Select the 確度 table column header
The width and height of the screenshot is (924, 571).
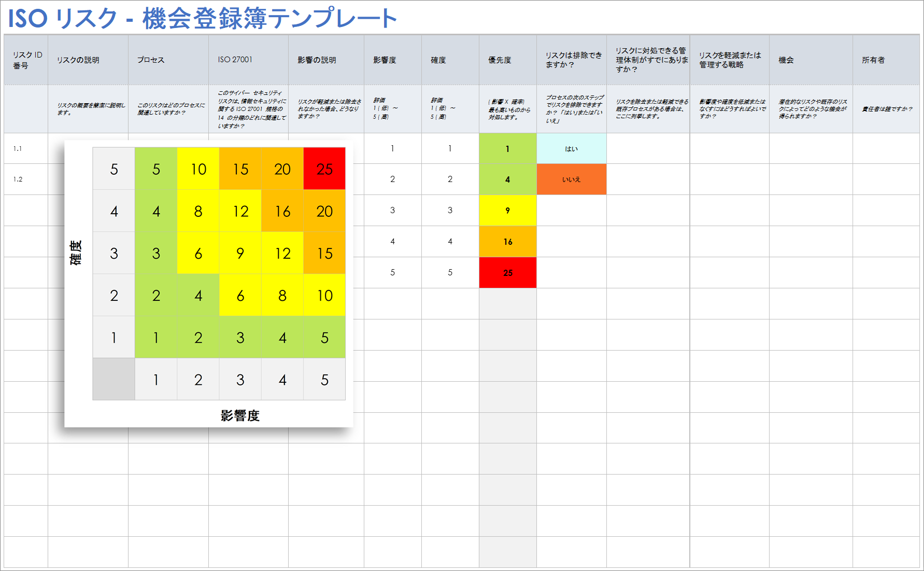tap(450, 60)
